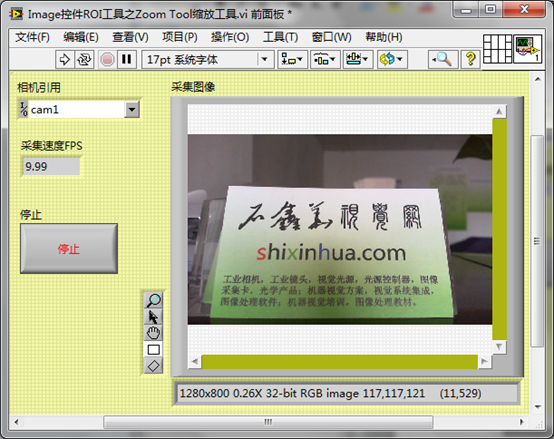This screenshot has width=554, height=439.
Task: Minimize the LabVIEW front panel window
Action: click(x=466, y=10)
